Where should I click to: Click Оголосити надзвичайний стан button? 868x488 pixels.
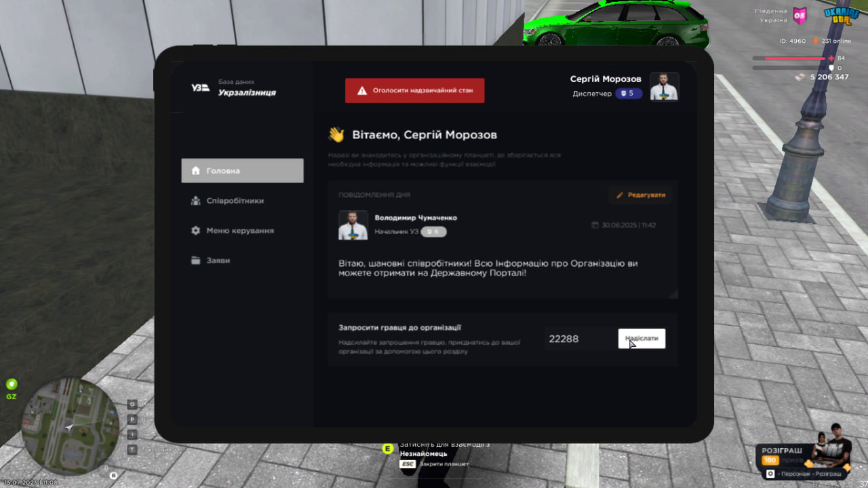(x=415, y=90)
